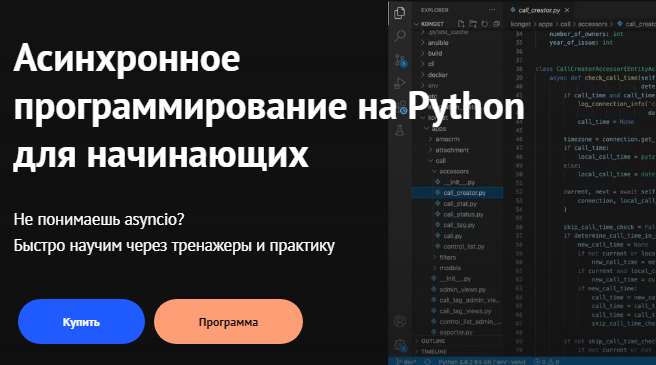Open control_list.py in the file tree
Screen dimensions: 656x365
464,247
